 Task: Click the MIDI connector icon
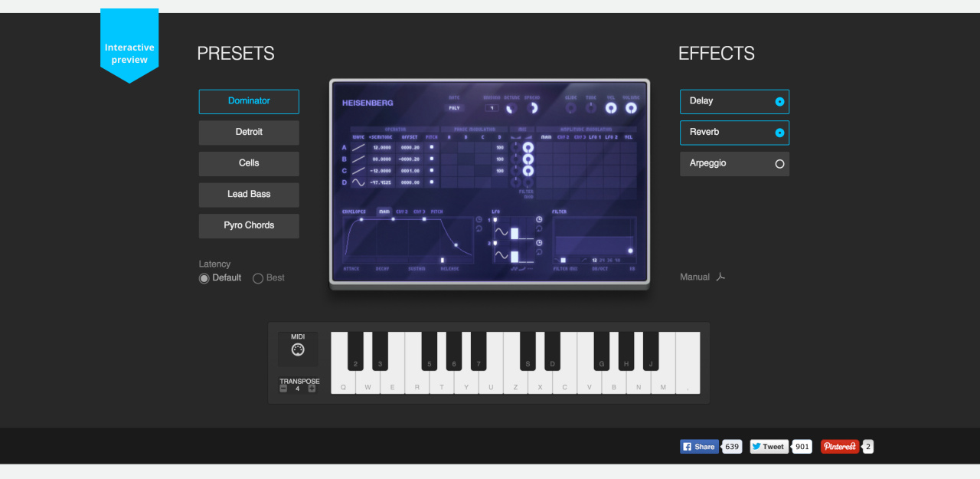298,349
